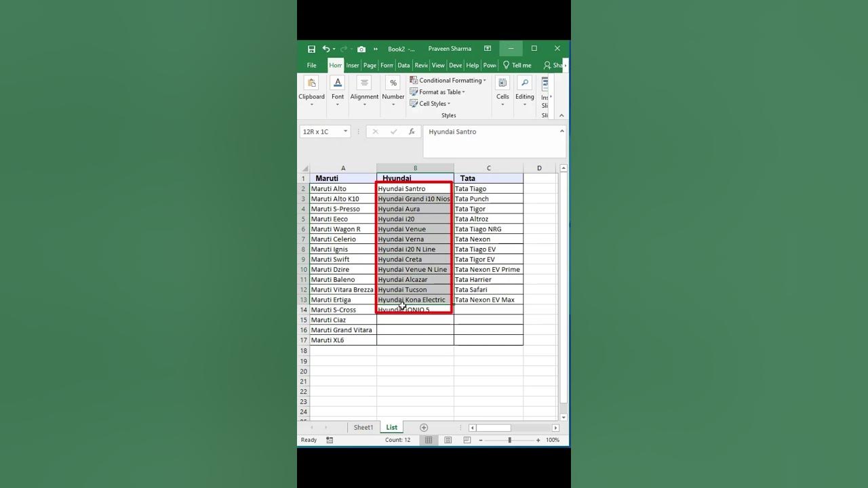Click the List sheet tab
The image size is (868, 488).
392,428
